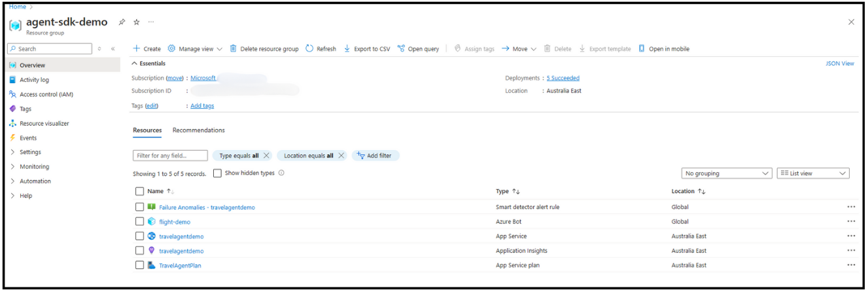Click the Refresh icon

pyautogui.click(x=309, y=48)
